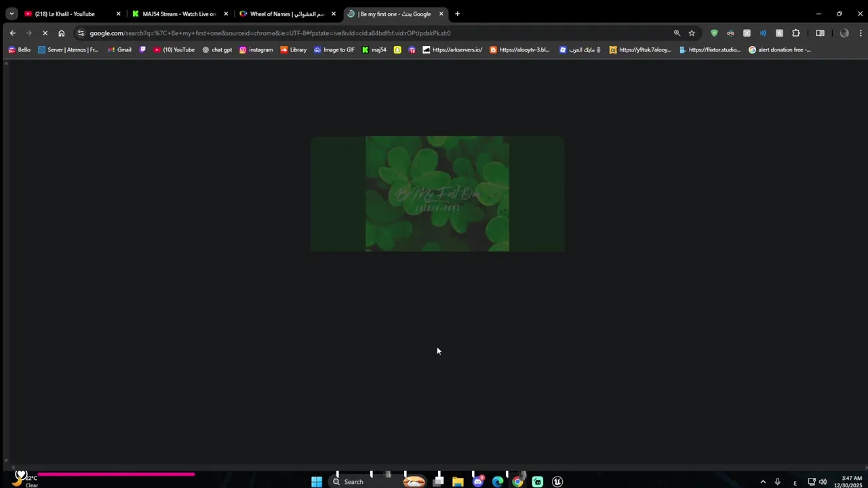Open the reading list side panel
Viewport: 868px width, 488px height.
820,33
